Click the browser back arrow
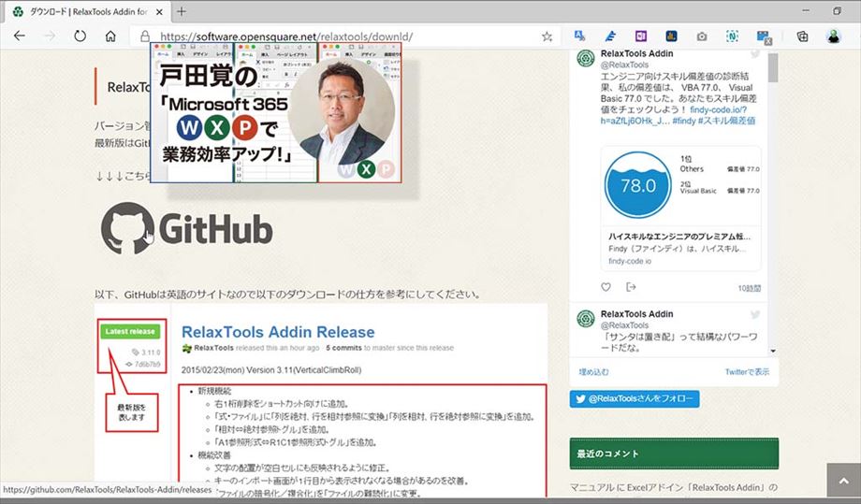Viewport: 861px width, 504px height. [x=20, y=36]
